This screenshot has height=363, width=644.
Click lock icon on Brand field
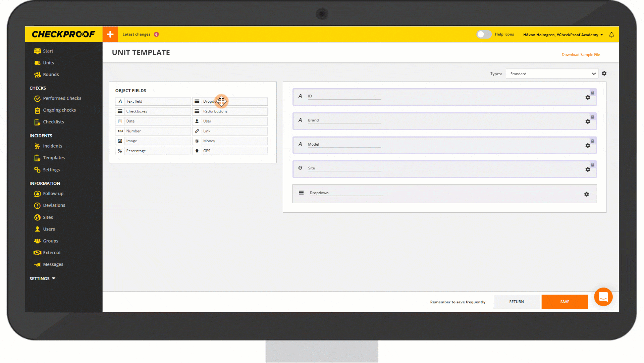592,117
